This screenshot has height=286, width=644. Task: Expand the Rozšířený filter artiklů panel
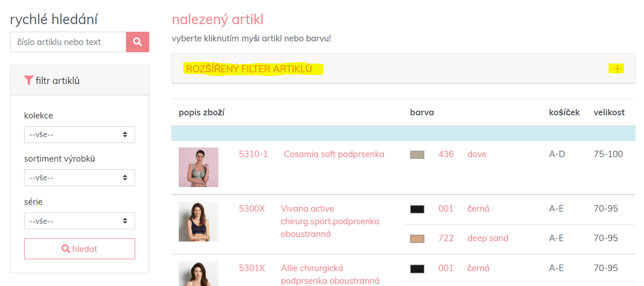[x=254, y=69]
